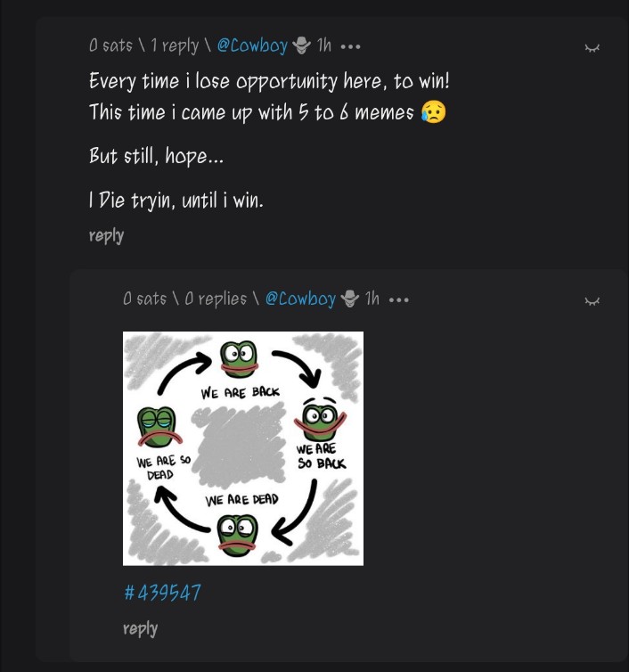Image resolution: width=629 pixels, height=672 pixels.
Task: Follow the #439547 item link
Action: click(162, 592)
